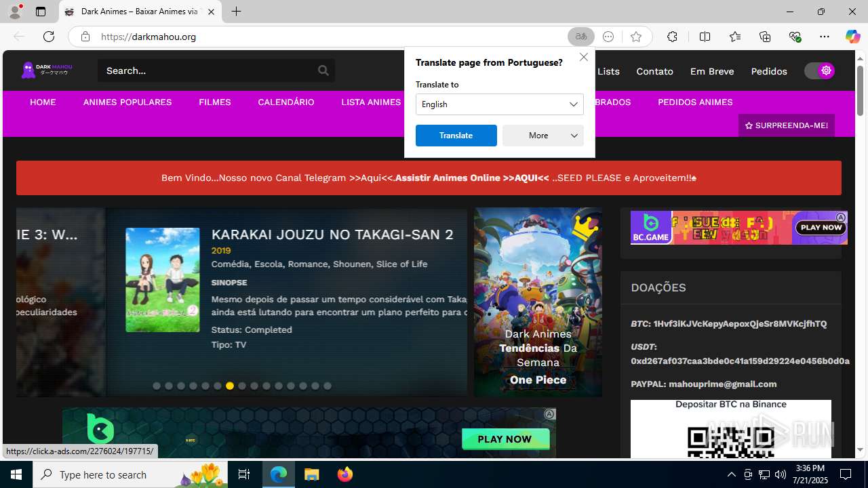Open the One Piece weekly trends image

tap(538, 302)
